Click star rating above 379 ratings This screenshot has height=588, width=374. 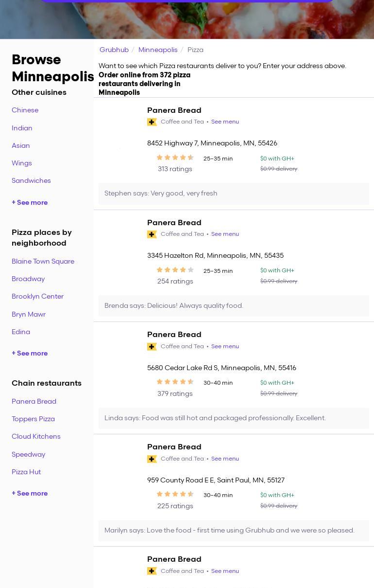[175, 382]
